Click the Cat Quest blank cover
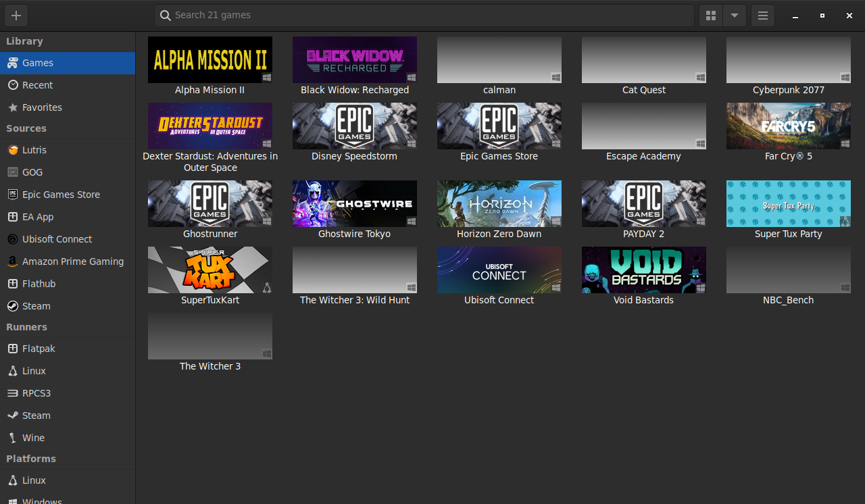This screenshot has height=504, width=865. pos(644,59)
